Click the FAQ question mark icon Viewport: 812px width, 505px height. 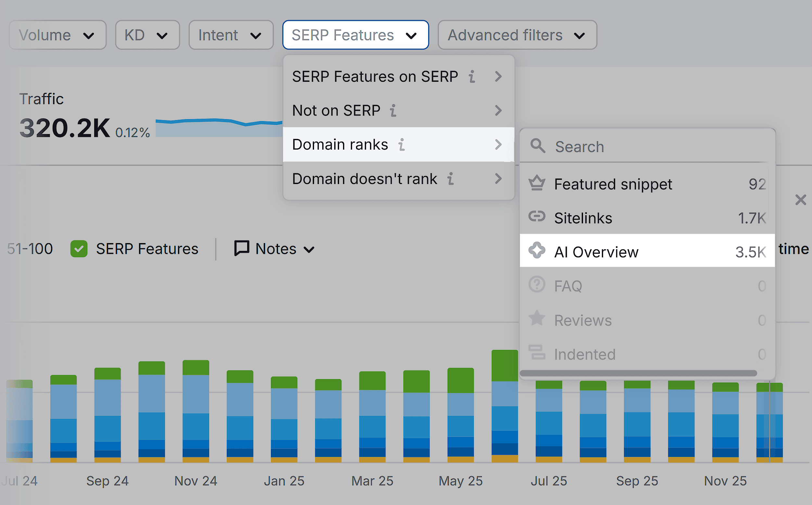(x=538, y=286)
